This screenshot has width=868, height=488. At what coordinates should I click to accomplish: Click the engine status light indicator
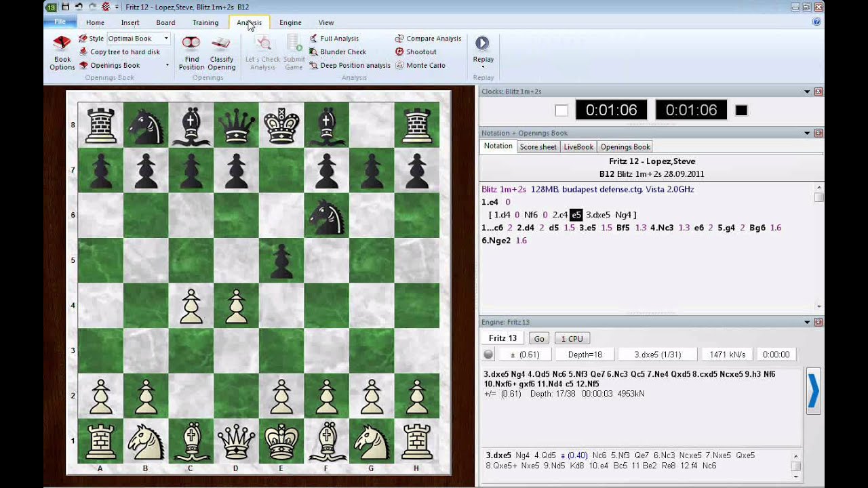488,354
